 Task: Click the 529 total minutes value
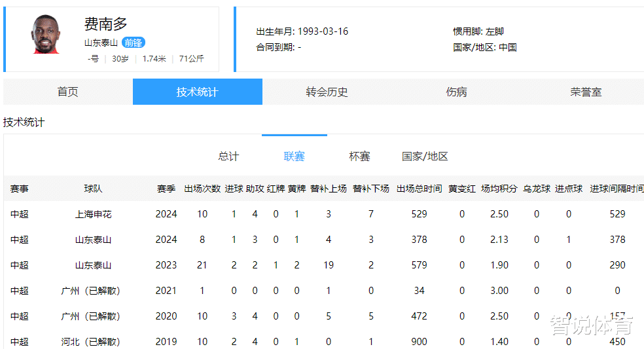pyautogui.click(x=419, y=214)
